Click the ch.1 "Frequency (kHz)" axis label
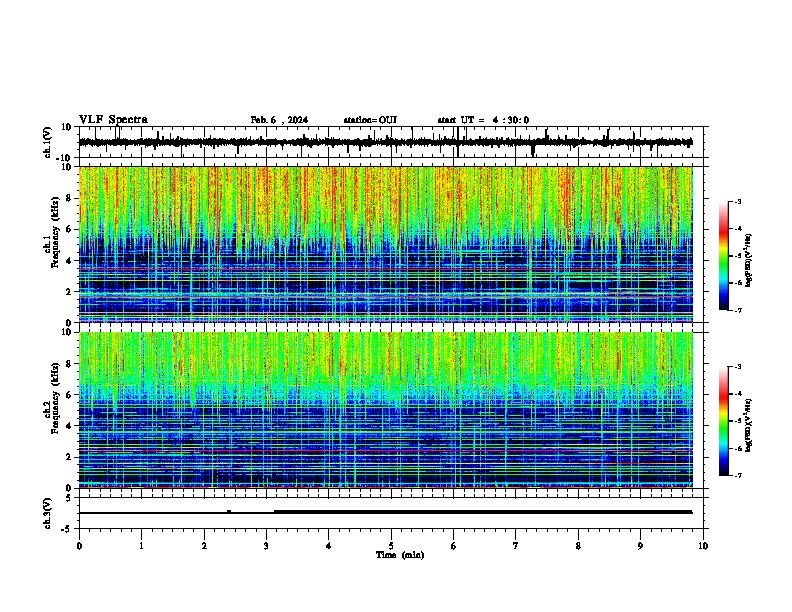Image resolution: width=792 pixels, height=612 pixels. 54,233
